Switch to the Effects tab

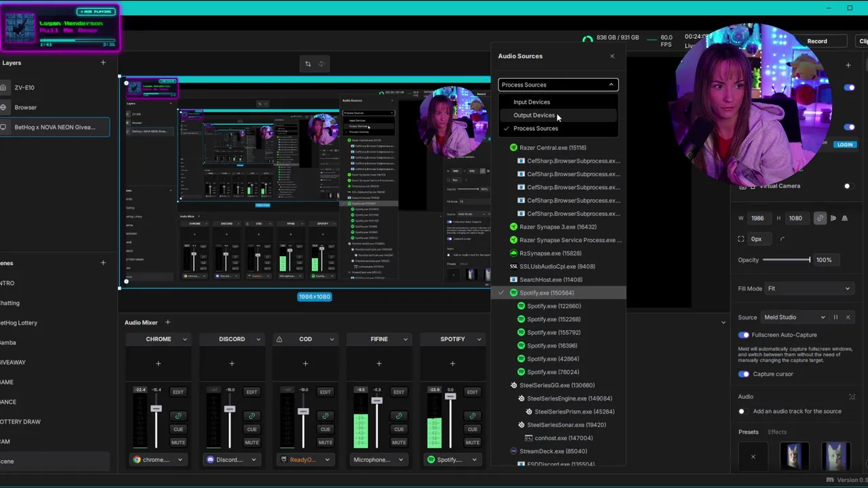coord(777,432)
